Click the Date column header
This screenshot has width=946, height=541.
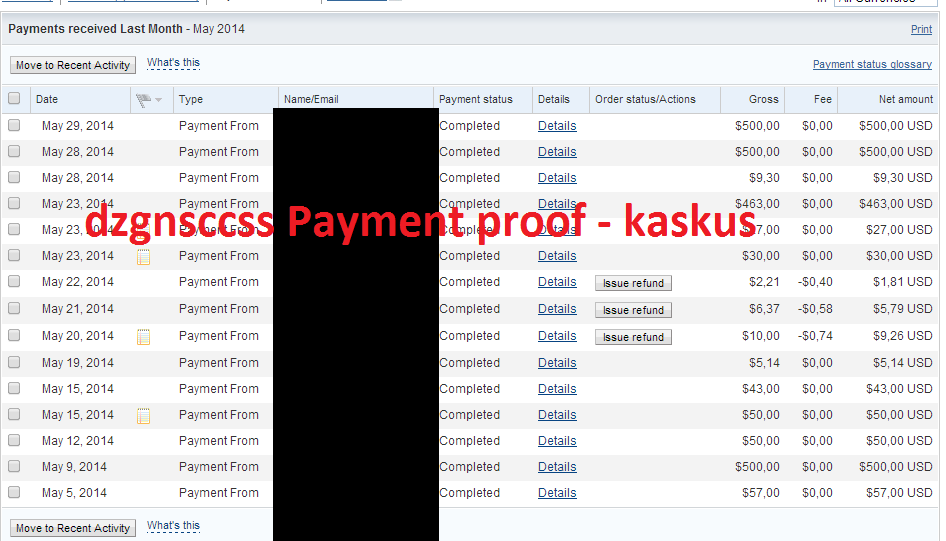(47, 100)
